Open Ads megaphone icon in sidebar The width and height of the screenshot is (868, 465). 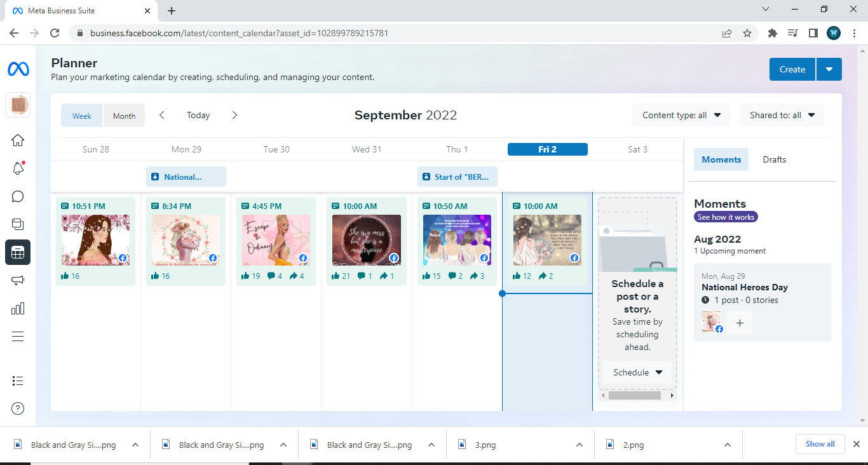[18, 281]
